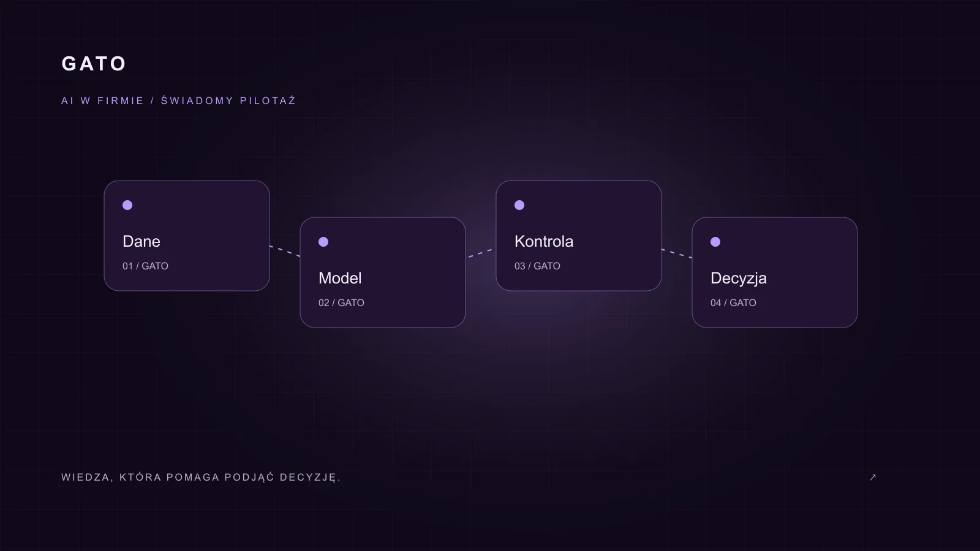
Task: Click the purple dot on the Kontrola card
Action: 519,205
